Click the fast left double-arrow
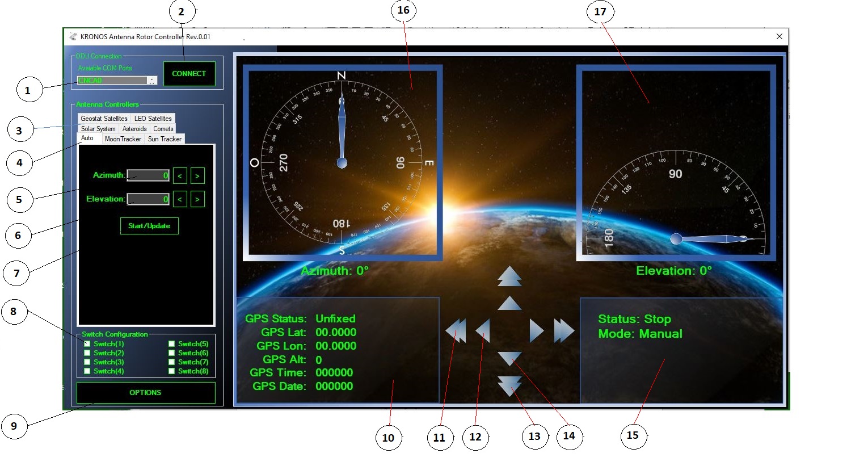Image resolution: width=868 pixels, height=470 pixels. [x=456, y=330]
